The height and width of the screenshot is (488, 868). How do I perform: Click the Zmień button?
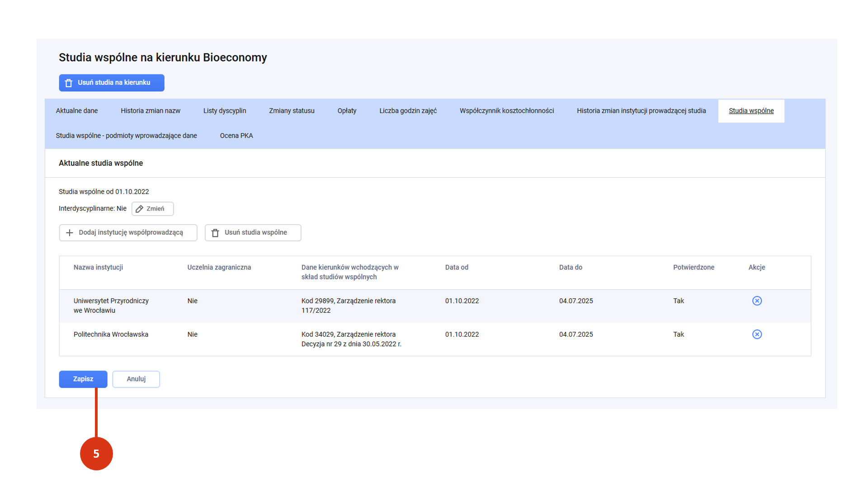(x=152, y=209)
